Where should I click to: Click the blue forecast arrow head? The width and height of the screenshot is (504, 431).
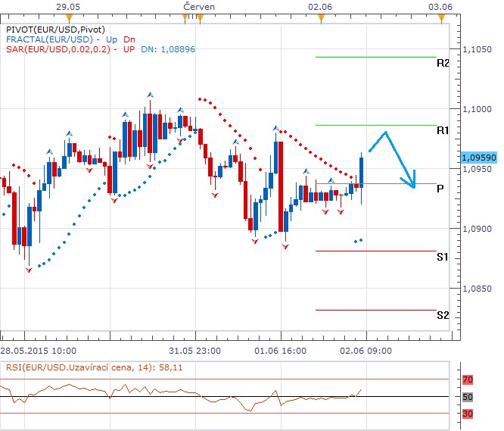412,183
